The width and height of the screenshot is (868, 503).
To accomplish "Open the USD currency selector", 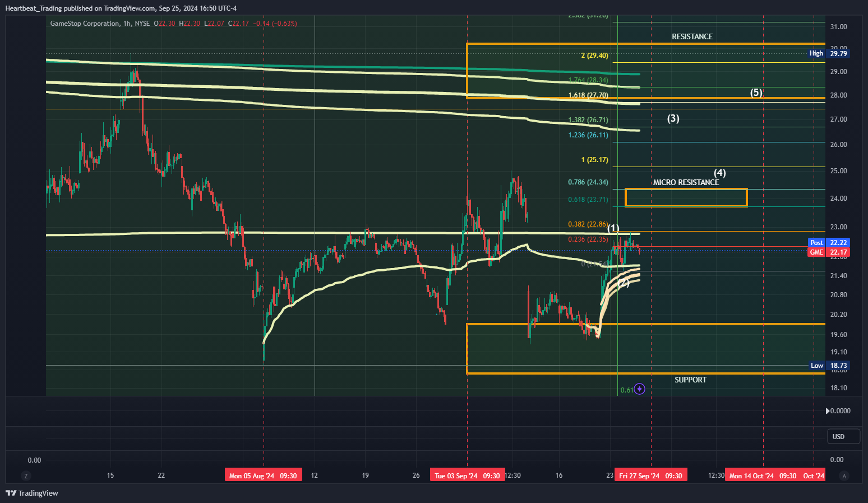I will pyautogui.click(x=843, y=436).
